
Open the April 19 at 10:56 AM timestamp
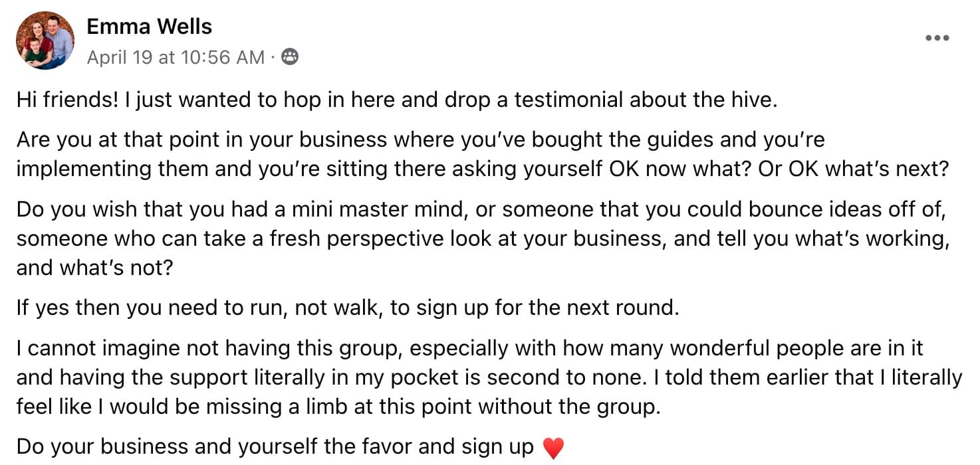point(176,58)
